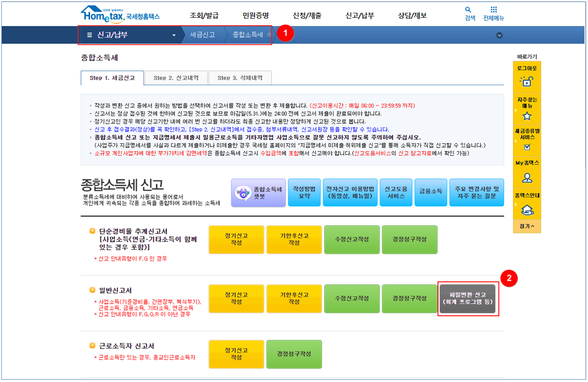The image size is (588, 382).
Task: Open 홈택스안내 house icon
Action: click(x=527, y=210)
